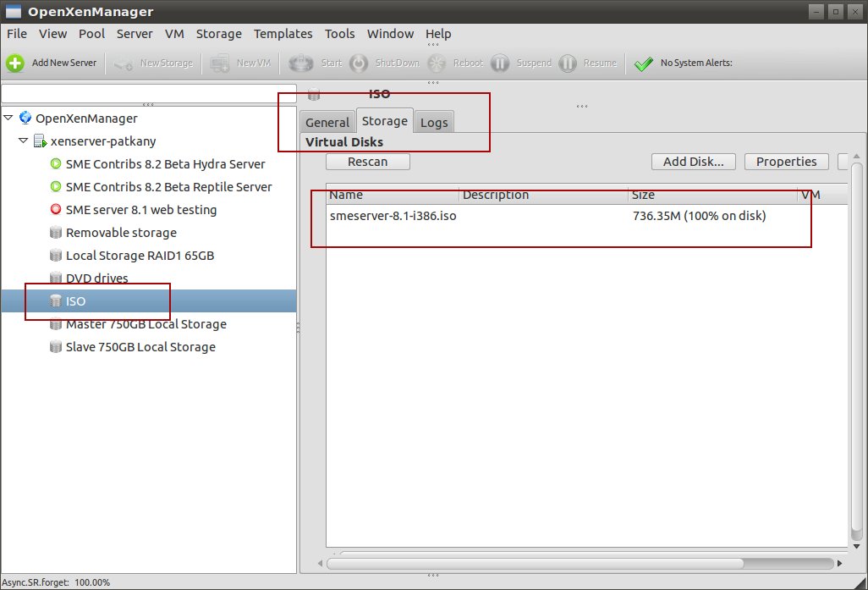Open the View menu
Image resolution: width=868 pixels, height=590 pixels.
[x=52, y=34]
